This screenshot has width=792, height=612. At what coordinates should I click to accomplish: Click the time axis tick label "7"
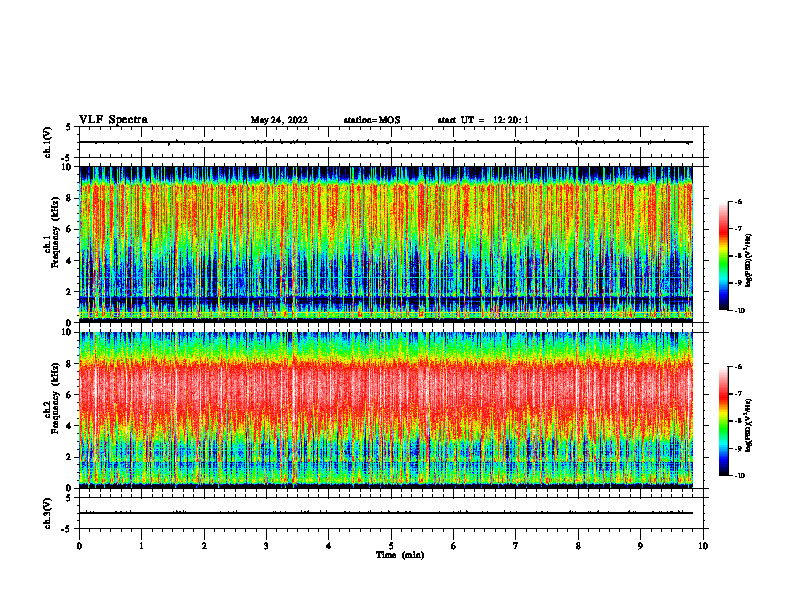(x=516, y=546)
